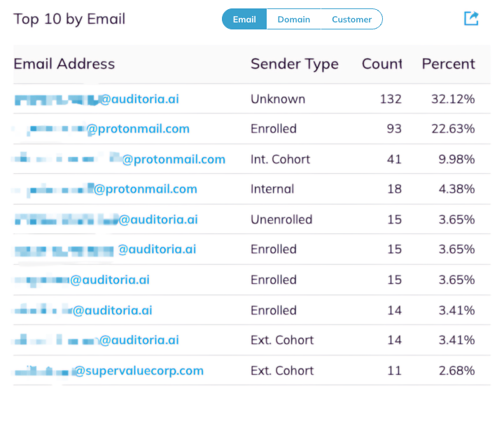Open the auditoria.ai Ext. Cohort email

point(97,340)
